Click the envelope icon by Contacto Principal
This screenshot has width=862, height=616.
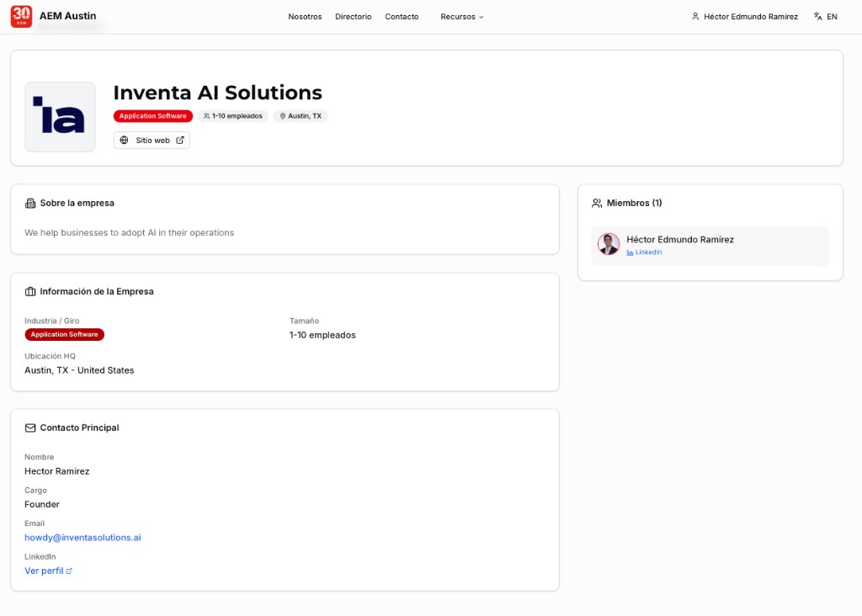point(30,428)
